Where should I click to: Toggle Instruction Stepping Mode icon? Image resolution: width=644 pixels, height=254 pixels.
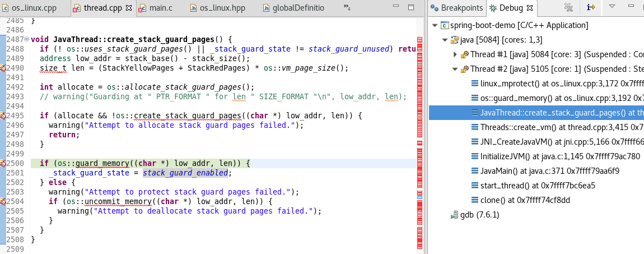[x=591, y=7]
